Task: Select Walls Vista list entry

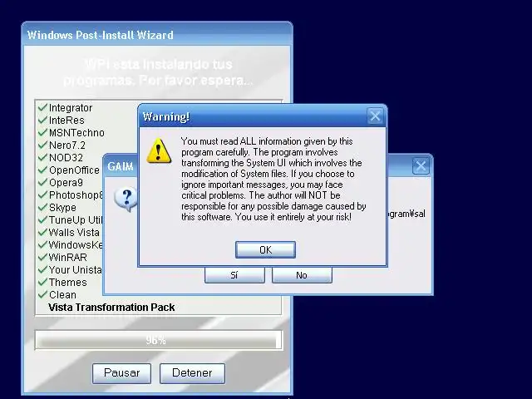Action: tap(74, 233)
